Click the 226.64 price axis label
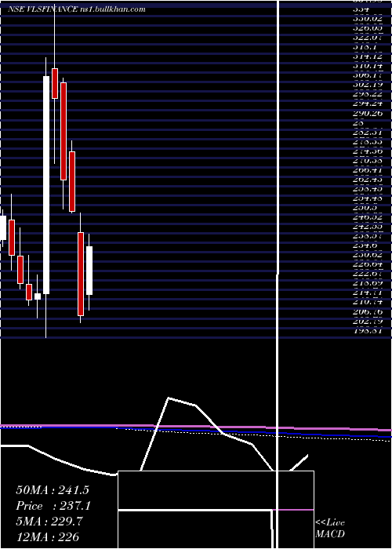 (x=367, y=264)
